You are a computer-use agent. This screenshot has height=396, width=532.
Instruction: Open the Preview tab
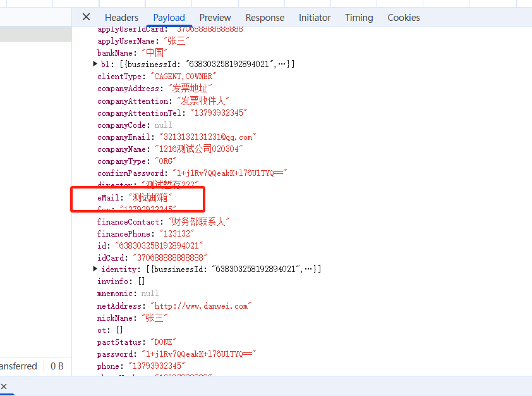click(215, 18)
